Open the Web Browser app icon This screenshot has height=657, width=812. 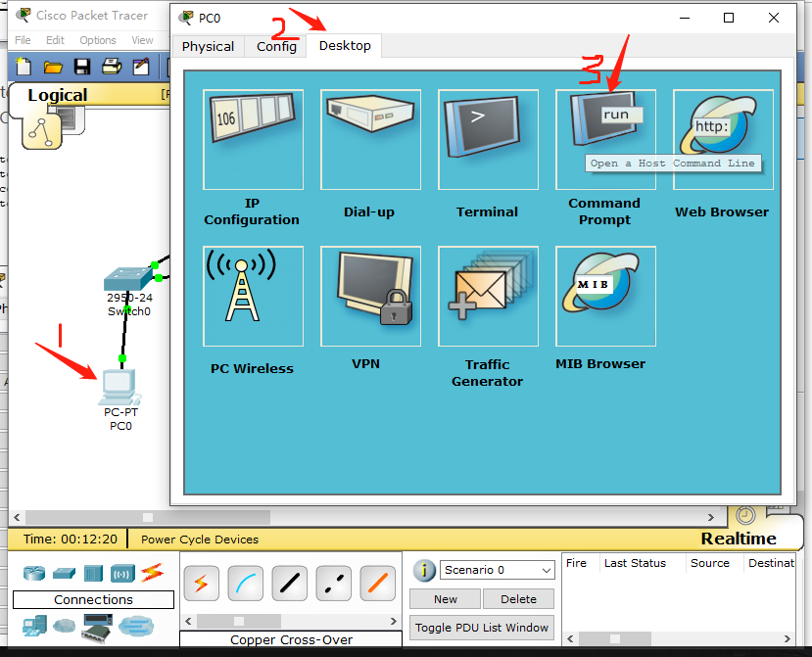[x=723, y=139]
